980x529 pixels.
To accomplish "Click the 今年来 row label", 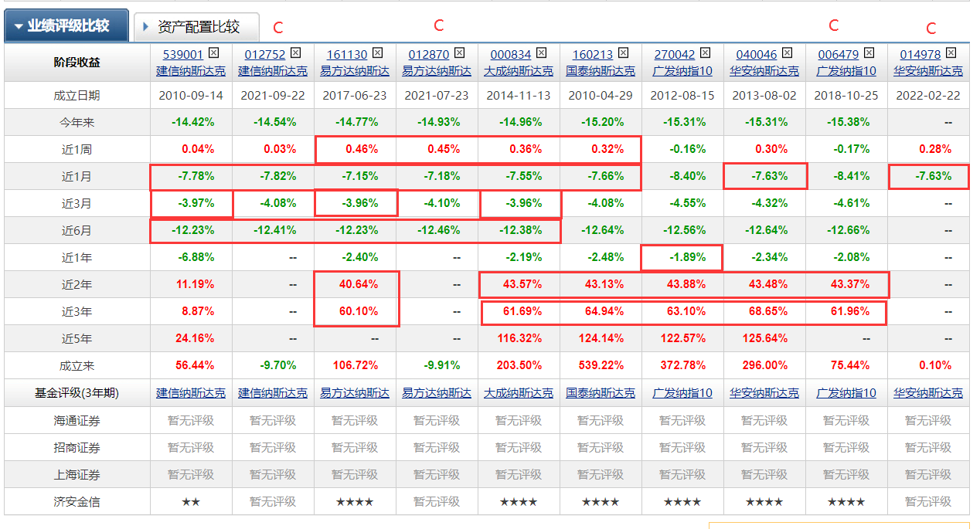I will pyautogui.click(x=77, y=123).
